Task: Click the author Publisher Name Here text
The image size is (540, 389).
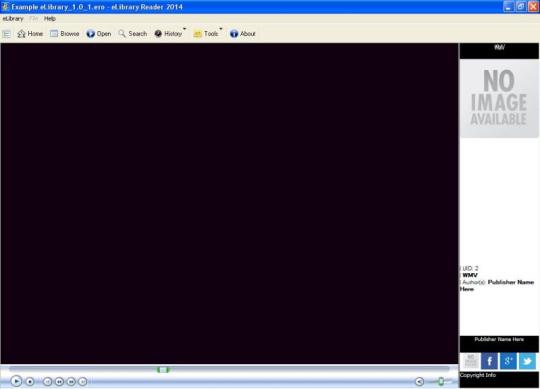Action: pos(497,285)
